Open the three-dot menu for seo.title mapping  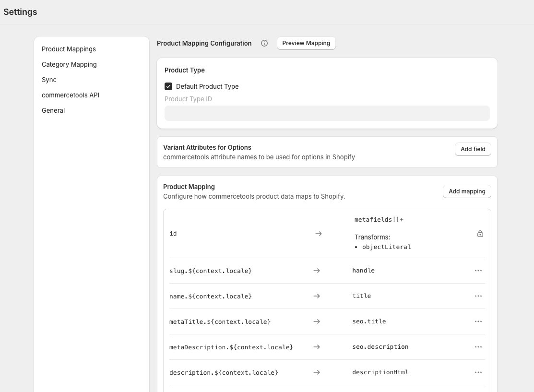click(x=478, y=321)
